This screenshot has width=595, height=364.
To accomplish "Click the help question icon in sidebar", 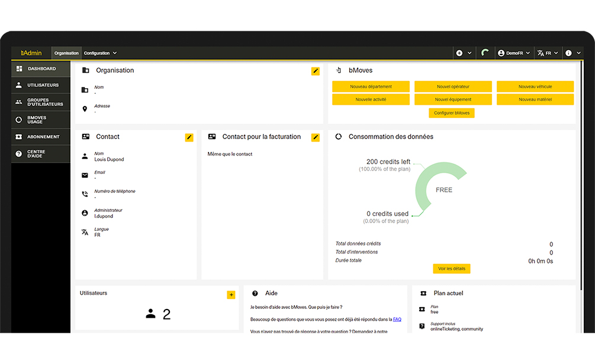I will (18, 153).
